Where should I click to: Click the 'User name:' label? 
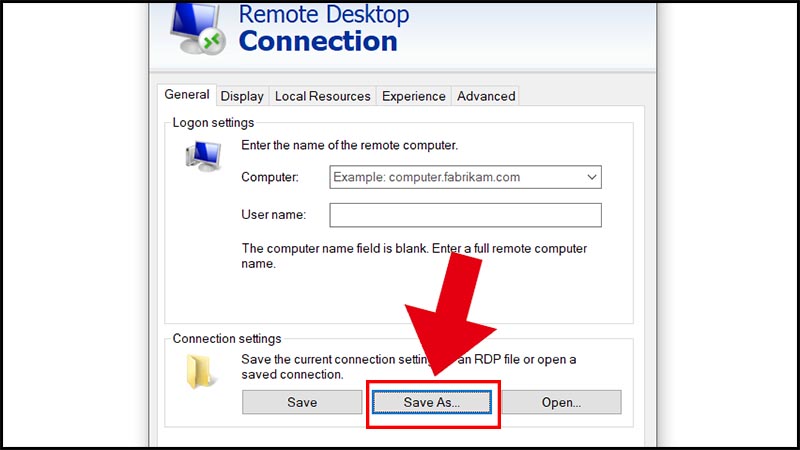point(273,215)
